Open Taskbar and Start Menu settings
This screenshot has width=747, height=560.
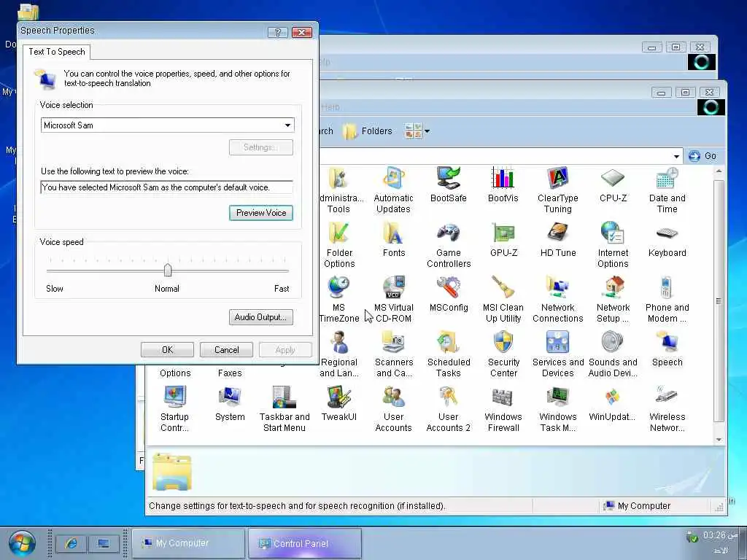285,409
